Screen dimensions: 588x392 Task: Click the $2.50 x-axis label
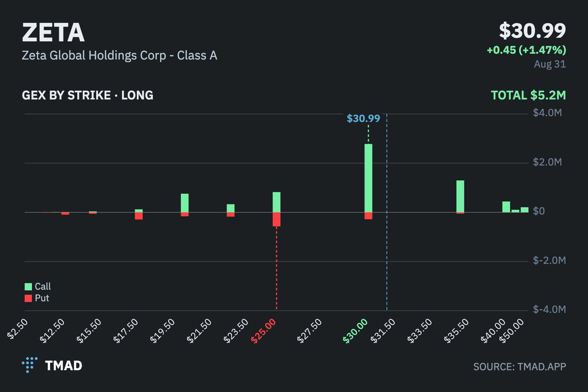tap(18, 328)
